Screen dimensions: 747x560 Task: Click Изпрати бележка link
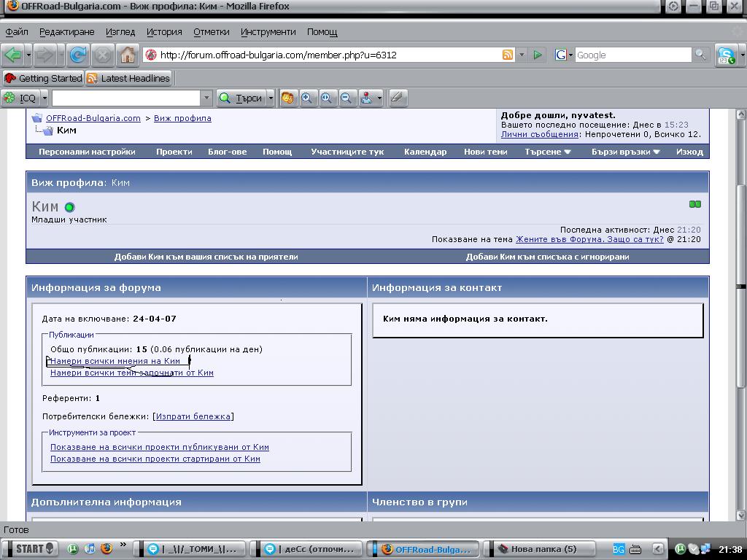(x=193, y=416)
